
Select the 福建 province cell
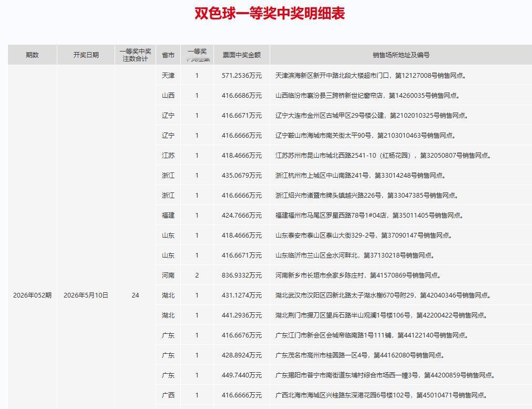(x=168, y=215)
